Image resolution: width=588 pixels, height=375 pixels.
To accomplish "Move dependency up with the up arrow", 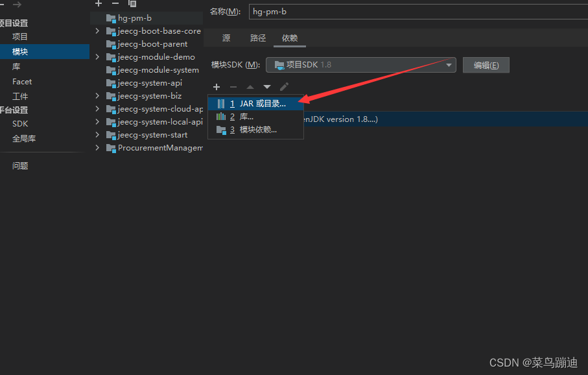I will 250,87.
